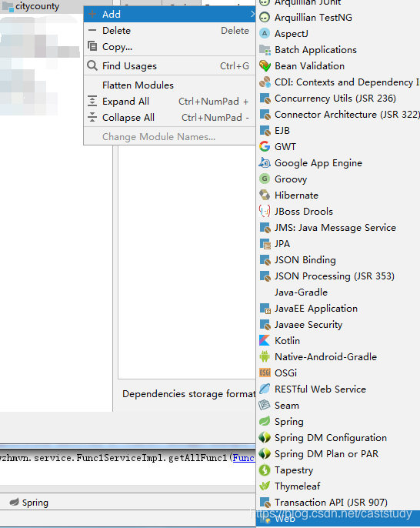Click the Tapestry icon
Viewport: 420px width, 528px height.
tap(265, 470)
